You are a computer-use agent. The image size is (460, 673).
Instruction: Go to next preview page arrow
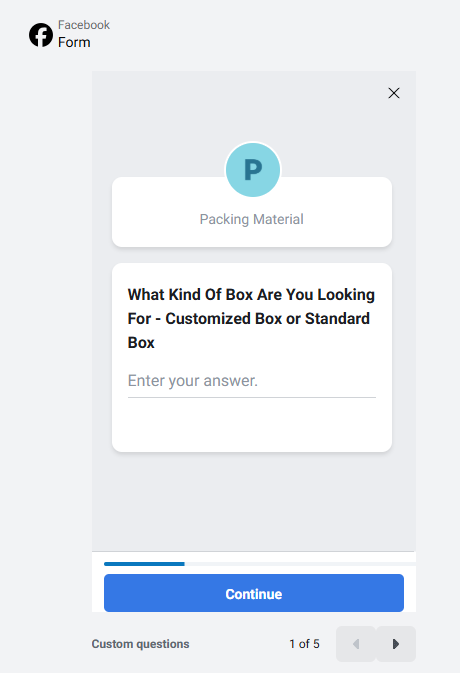point(396,644)
